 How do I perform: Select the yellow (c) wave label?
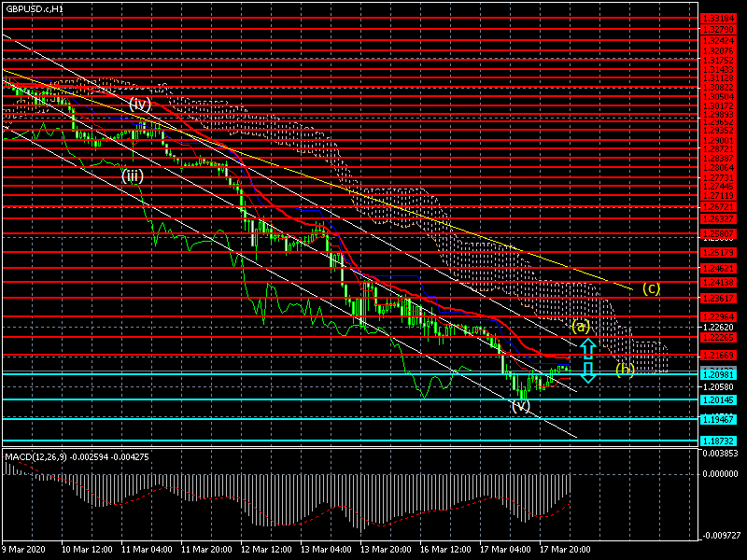coord(651,288)
